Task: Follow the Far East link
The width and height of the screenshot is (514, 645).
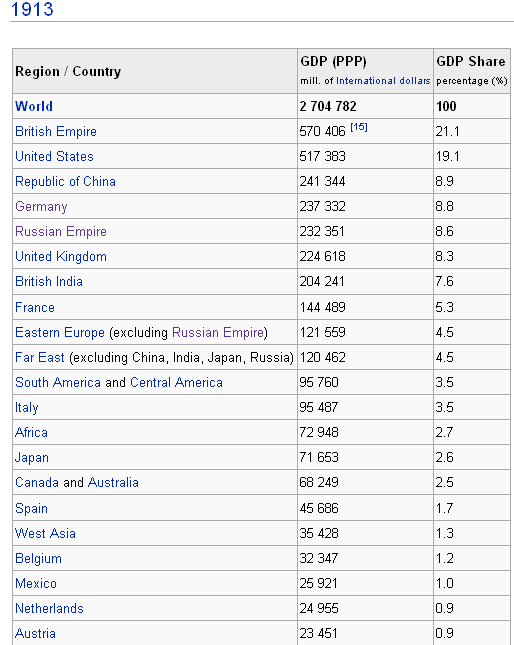Action: [40, 357]
